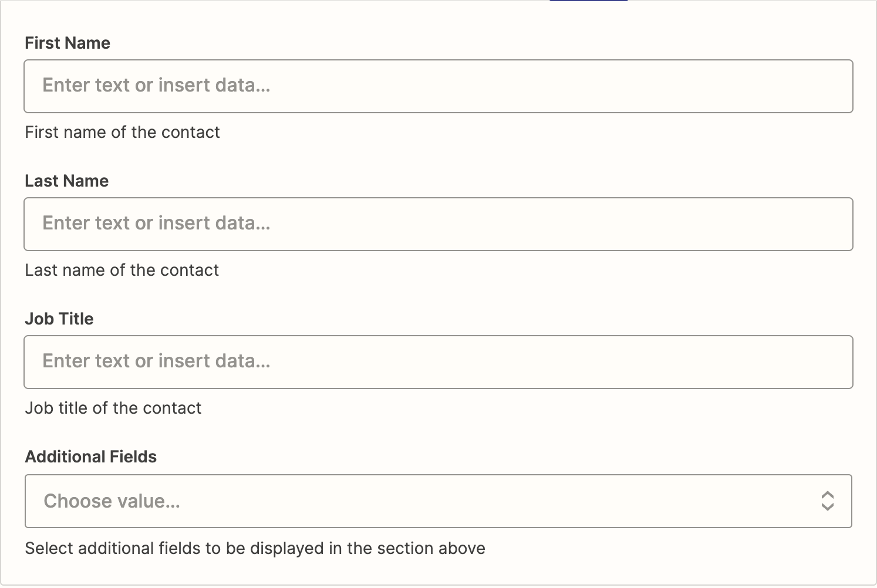Click the purple bar at top edge

pyautogui.click(x=589, y=1)
